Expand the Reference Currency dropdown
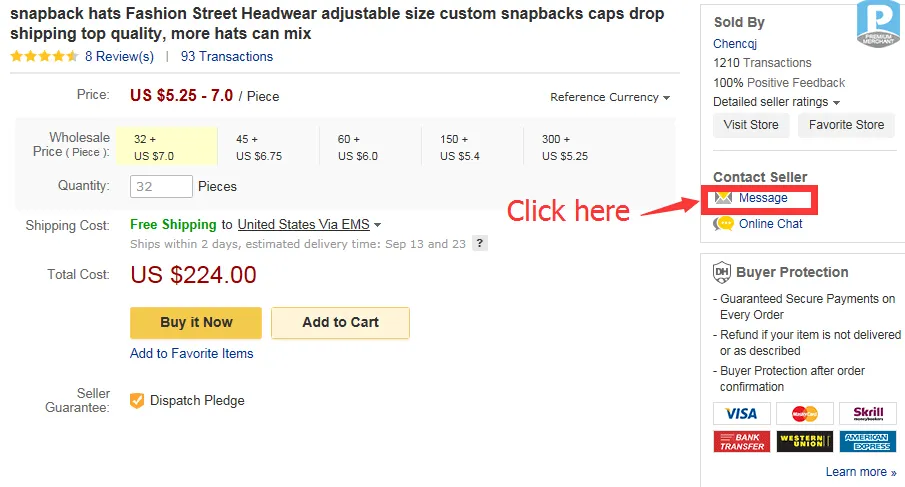The height and width of the screenshot is (487, 905). click(x=609, y=97)
